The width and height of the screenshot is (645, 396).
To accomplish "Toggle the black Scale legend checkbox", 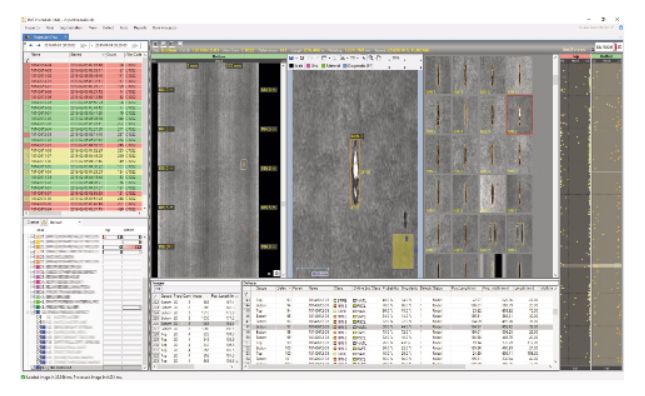I will coord(291,66).
